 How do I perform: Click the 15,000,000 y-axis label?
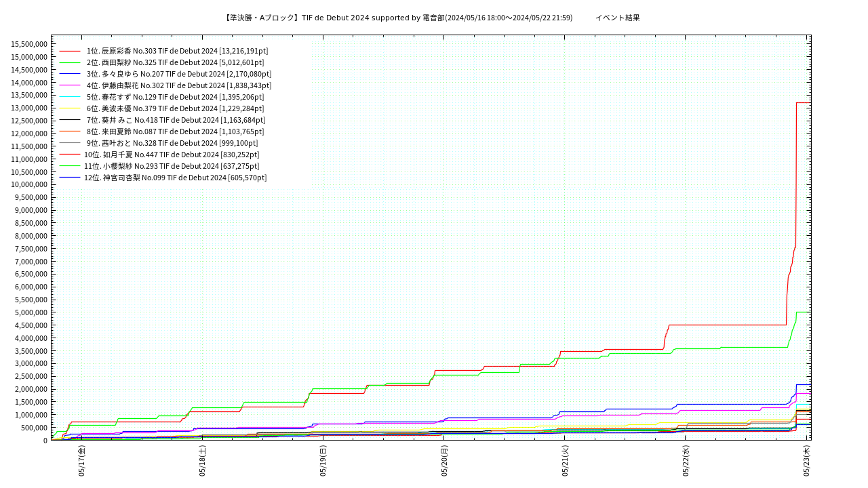coord(29,57)
